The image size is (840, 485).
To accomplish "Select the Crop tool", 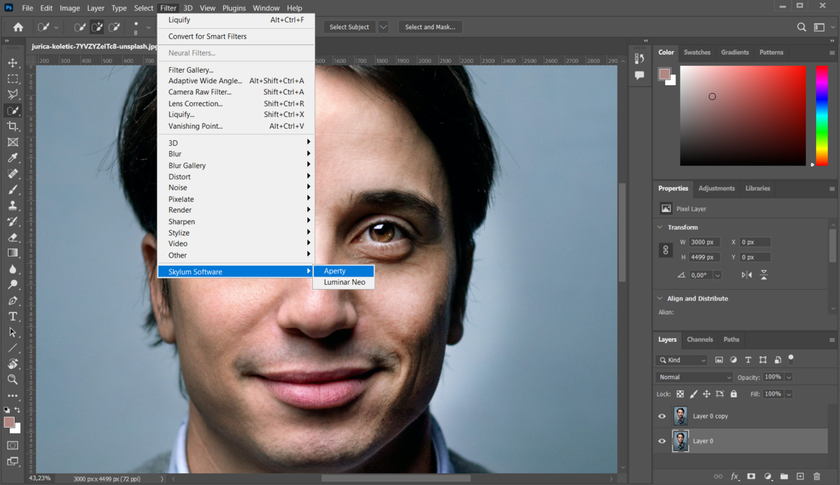I will [x=13, y=126].
